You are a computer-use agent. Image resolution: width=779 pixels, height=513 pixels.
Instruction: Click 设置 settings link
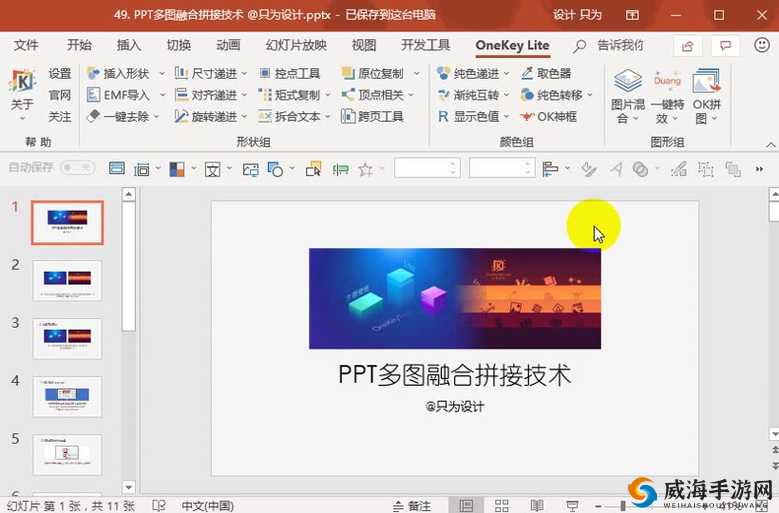tap(60, 73)
